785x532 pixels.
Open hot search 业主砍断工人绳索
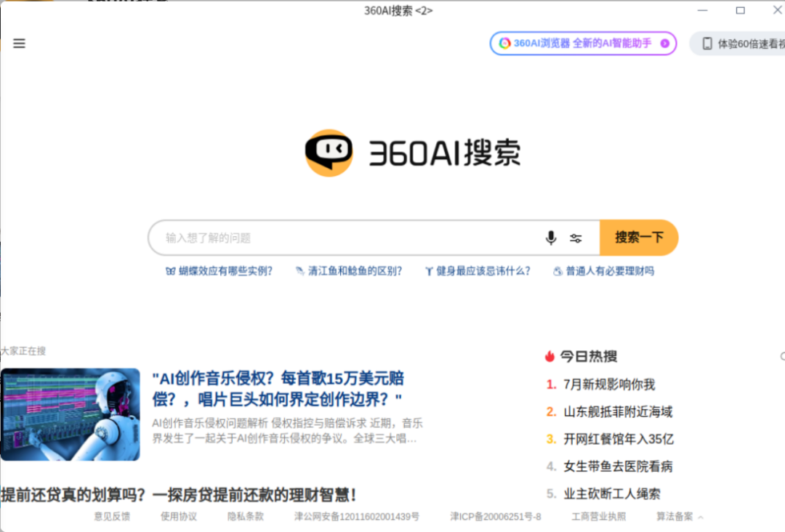(612, 494)
